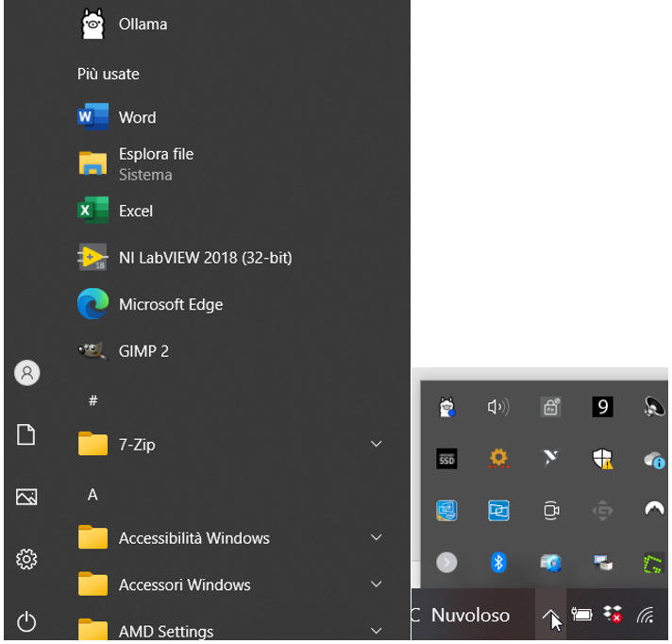Click the blue multi-display tray icon
The image size is (672, 644).
(x=499, y=511)
